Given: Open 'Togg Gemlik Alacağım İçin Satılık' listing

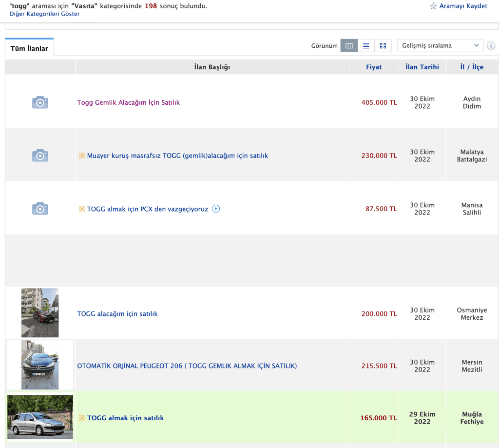Looking at the screenshot, I should (x=128, y=103).
